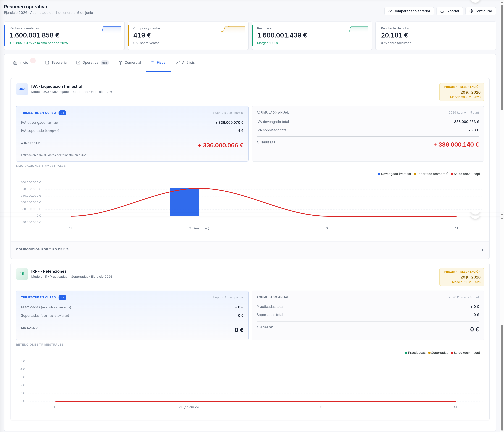The height and width of the screenshot is (434, 504).
Task: Click the Modelo 303 próxima presentación card
Action: (x=462, y=92)
